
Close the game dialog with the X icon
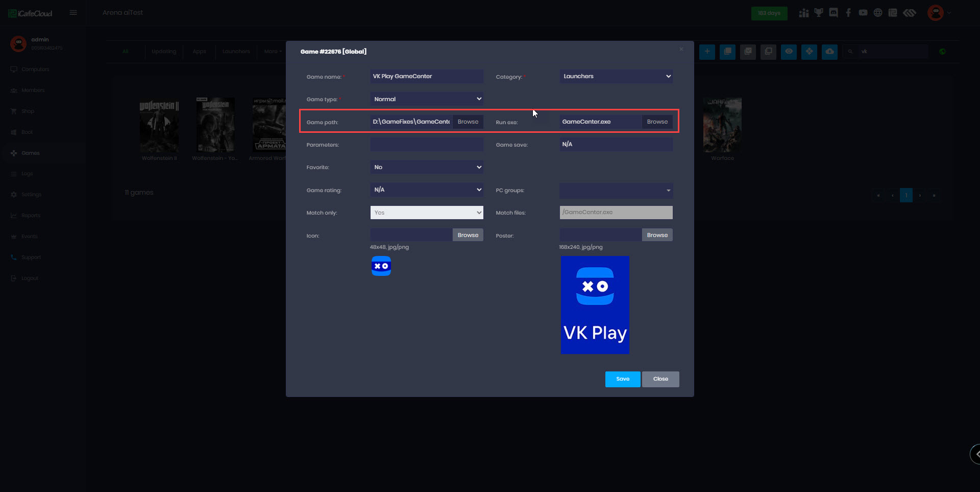tap(681, 50)
